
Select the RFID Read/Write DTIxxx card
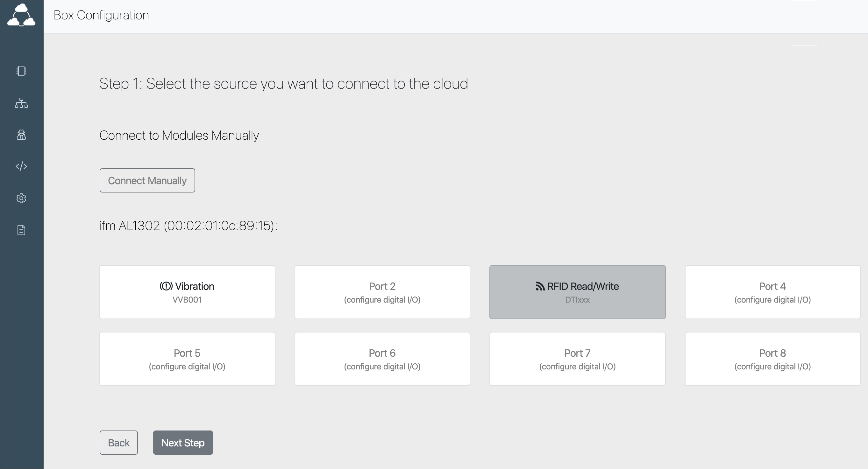click(577, 292)
